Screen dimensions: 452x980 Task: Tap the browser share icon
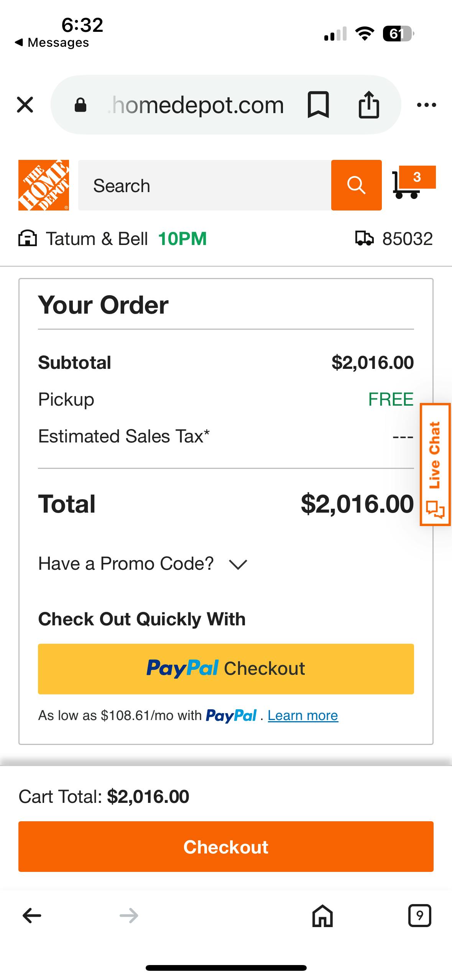[x=369, y=105]
